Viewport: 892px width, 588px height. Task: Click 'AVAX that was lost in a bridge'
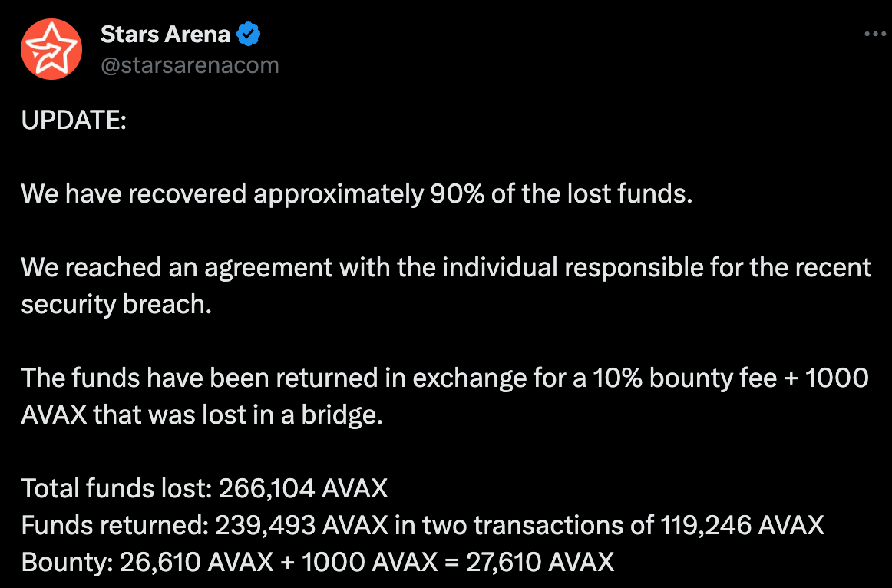point(202,415)
